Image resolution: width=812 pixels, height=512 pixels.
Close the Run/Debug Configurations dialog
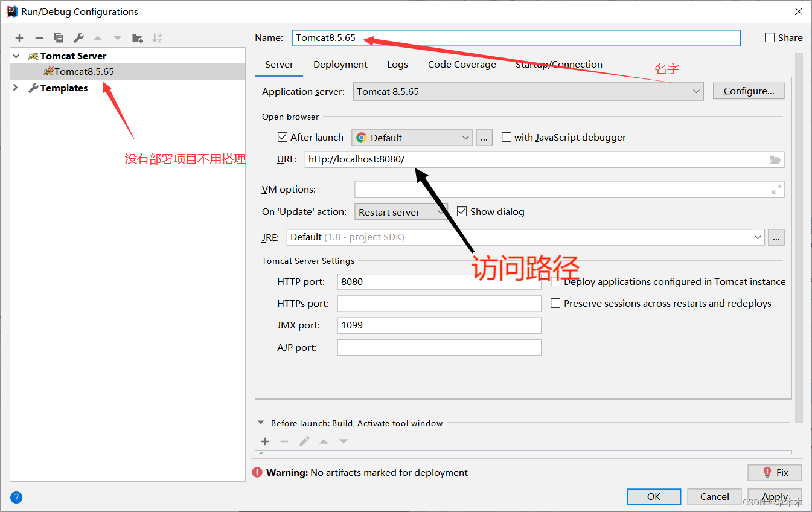(798, 11)
